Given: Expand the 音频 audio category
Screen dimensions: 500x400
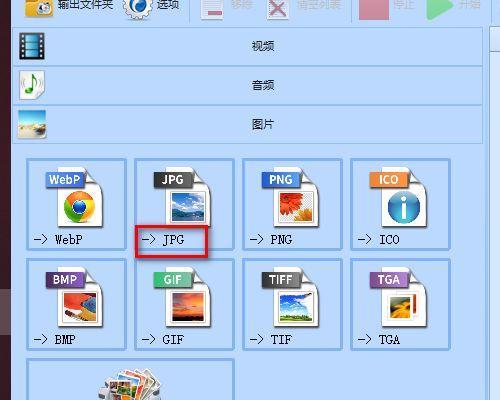Looking at the screenshot, I should pos(248,86).
